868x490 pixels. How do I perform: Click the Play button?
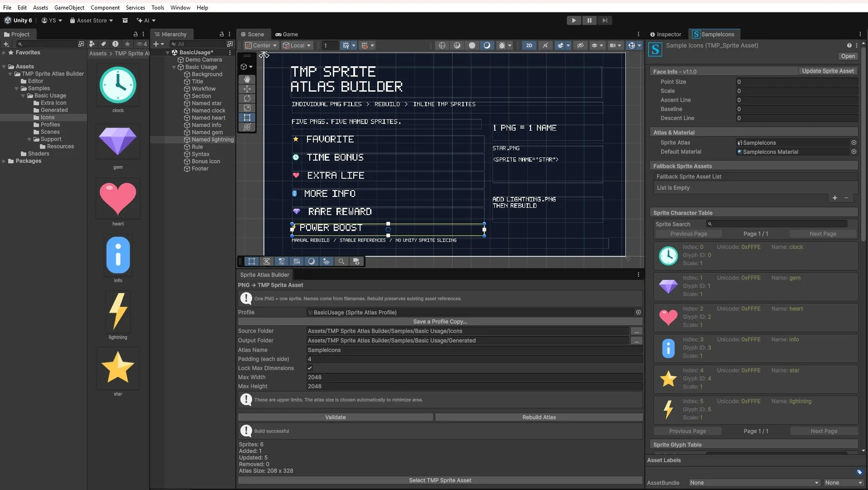tap(573, 21)
